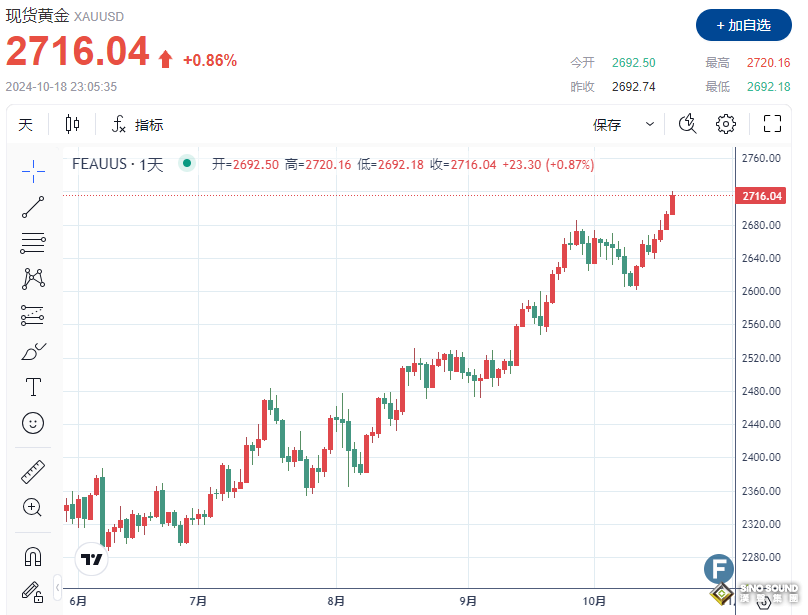Open the XABCD pattern drawing tool
The height and width of the screenshot is (615, 808).
(x=32, y=279)
